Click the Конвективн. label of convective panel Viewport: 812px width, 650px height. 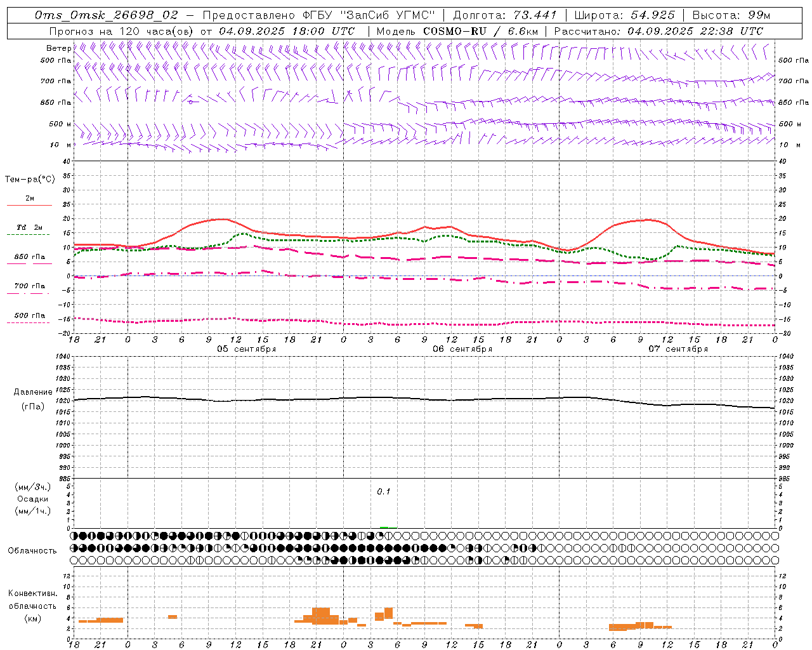tap(33, 594)
